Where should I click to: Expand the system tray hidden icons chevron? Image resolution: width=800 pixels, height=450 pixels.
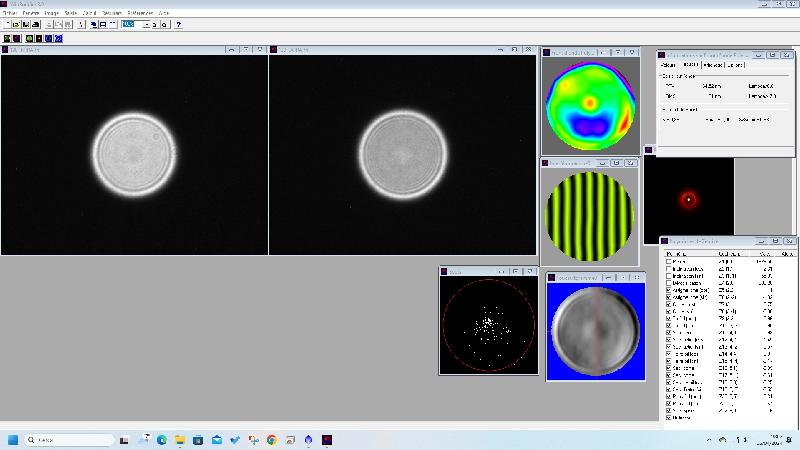[x=708, y=440]
